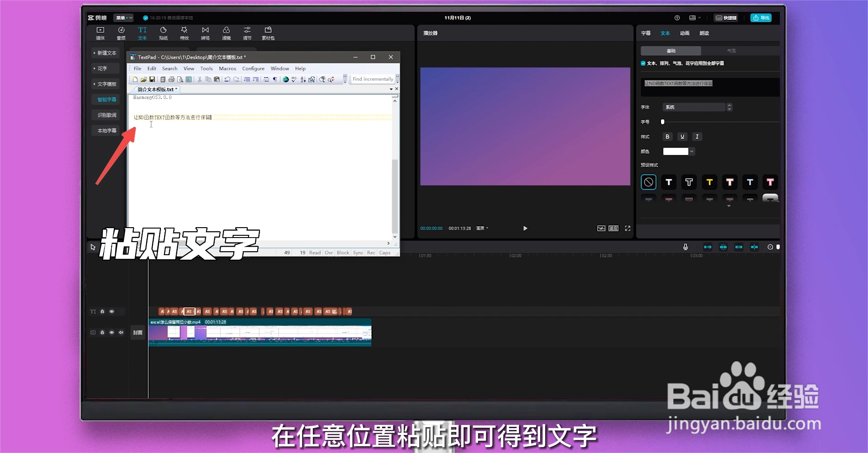
Task: Toggle Bold (B) text style
Action: point(667,137)
